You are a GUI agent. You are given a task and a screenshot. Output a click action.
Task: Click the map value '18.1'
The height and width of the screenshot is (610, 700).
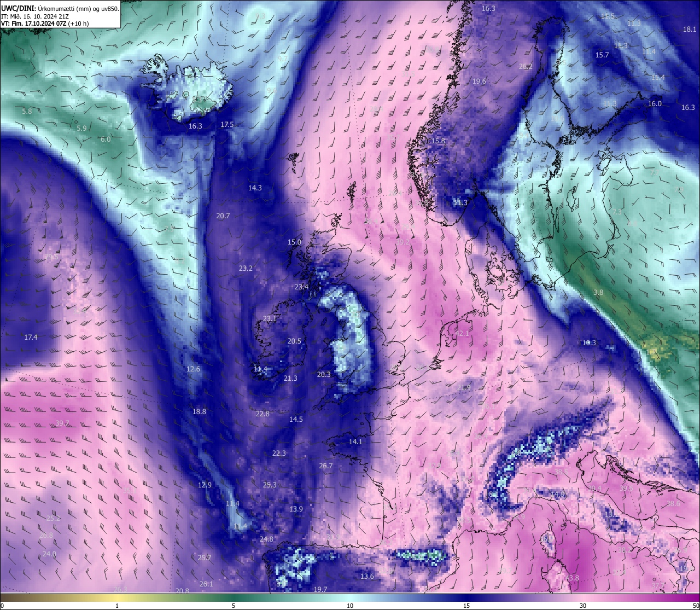690,30
